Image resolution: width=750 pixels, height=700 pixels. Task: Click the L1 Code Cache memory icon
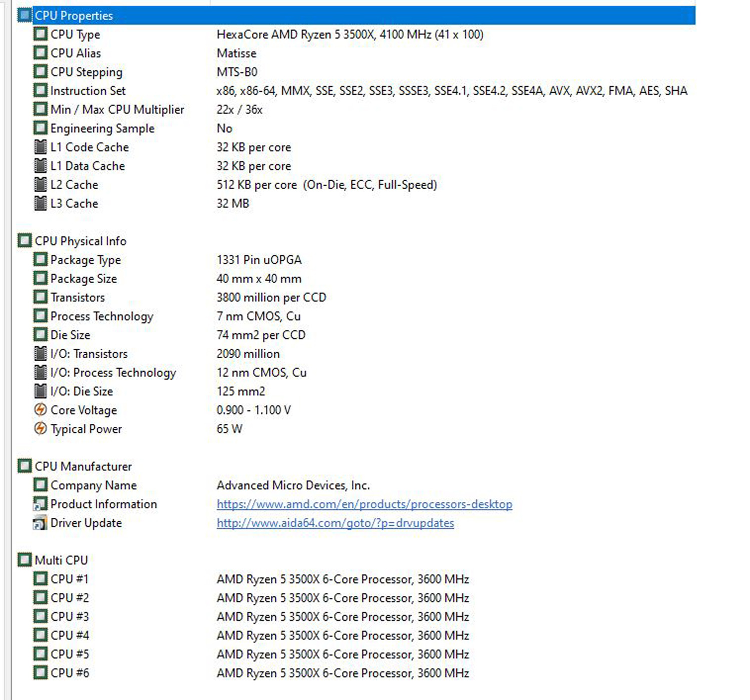click(x=41, y=147)
